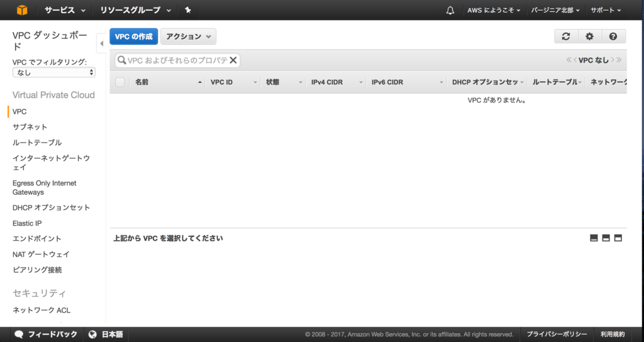Screen dimensions: 644x342
Task: Go to first page of VPC list
Action: 569,60
